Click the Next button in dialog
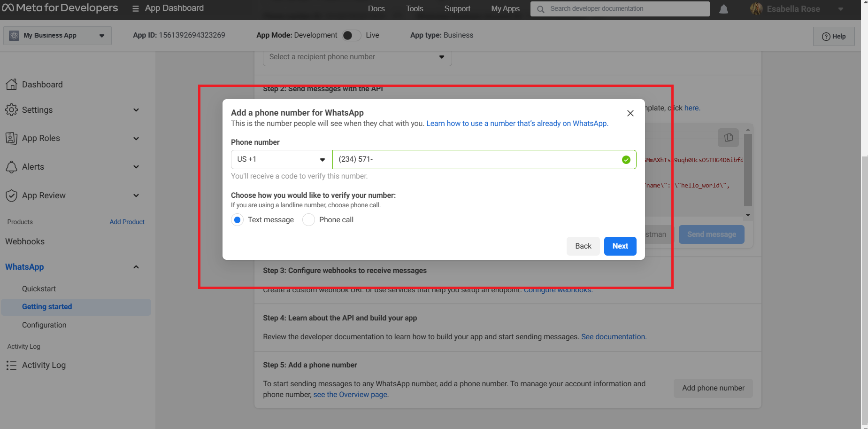Viewport: 868px width, 429px height. tap(620, 246)
